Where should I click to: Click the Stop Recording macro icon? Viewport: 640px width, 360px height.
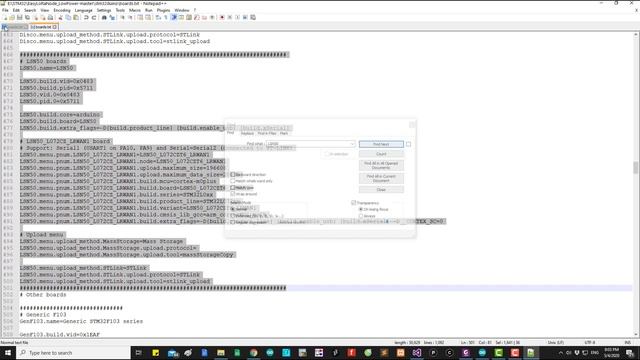coord(230,18)
